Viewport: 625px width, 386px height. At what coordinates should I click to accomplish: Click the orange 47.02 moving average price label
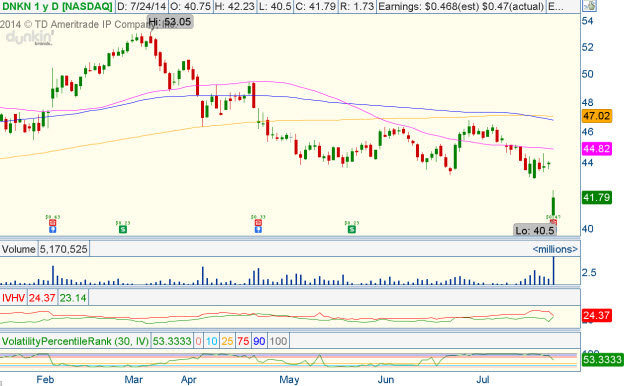[596, 116]
